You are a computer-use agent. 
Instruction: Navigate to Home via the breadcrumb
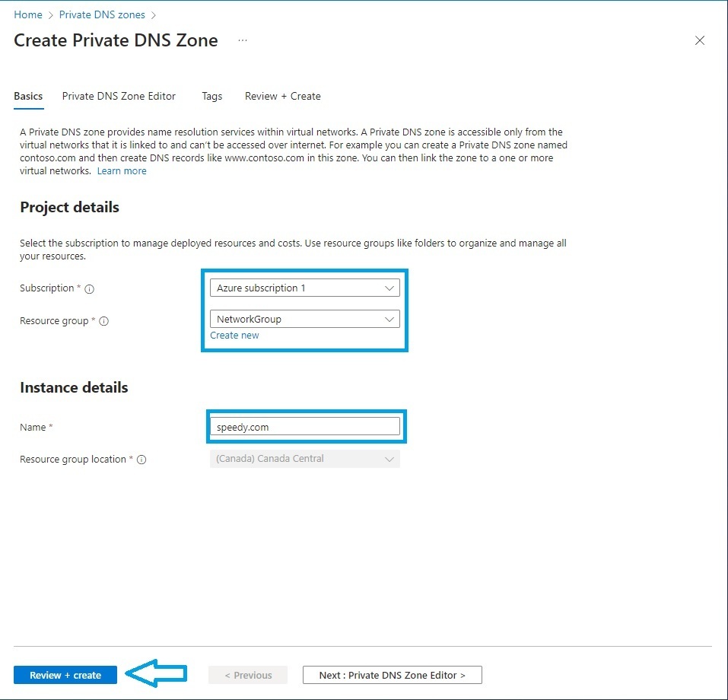[x=28, y=14]
